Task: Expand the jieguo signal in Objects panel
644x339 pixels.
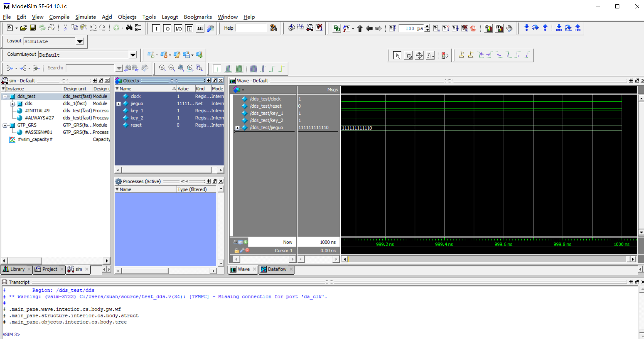Action: coord(118,104)
